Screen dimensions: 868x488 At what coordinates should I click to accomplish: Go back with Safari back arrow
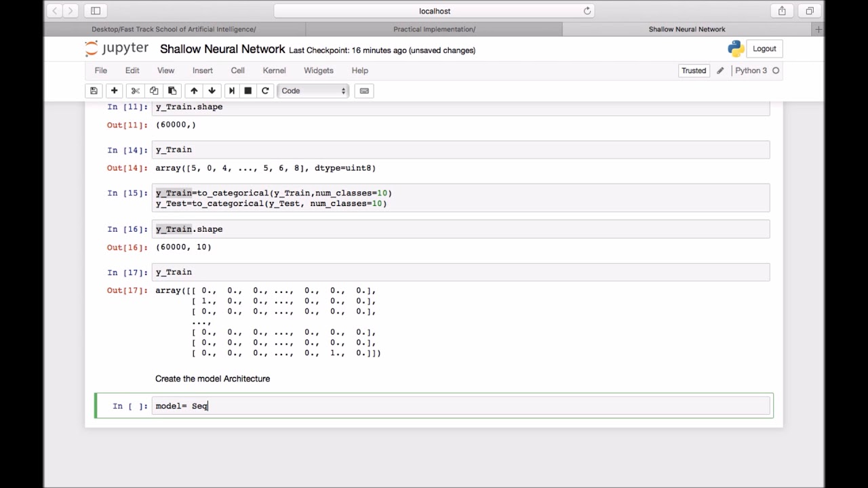(55, 11)
